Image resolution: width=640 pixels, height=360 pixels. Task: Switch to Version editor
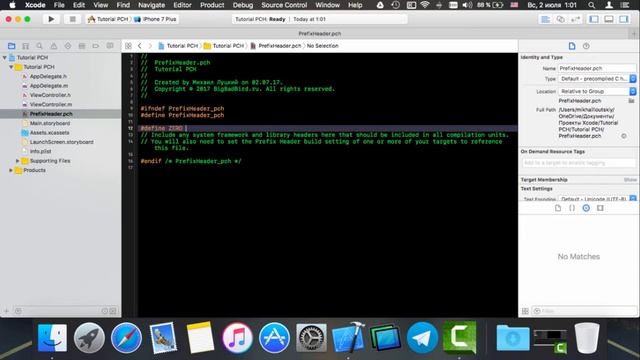[x=576, y=19]
